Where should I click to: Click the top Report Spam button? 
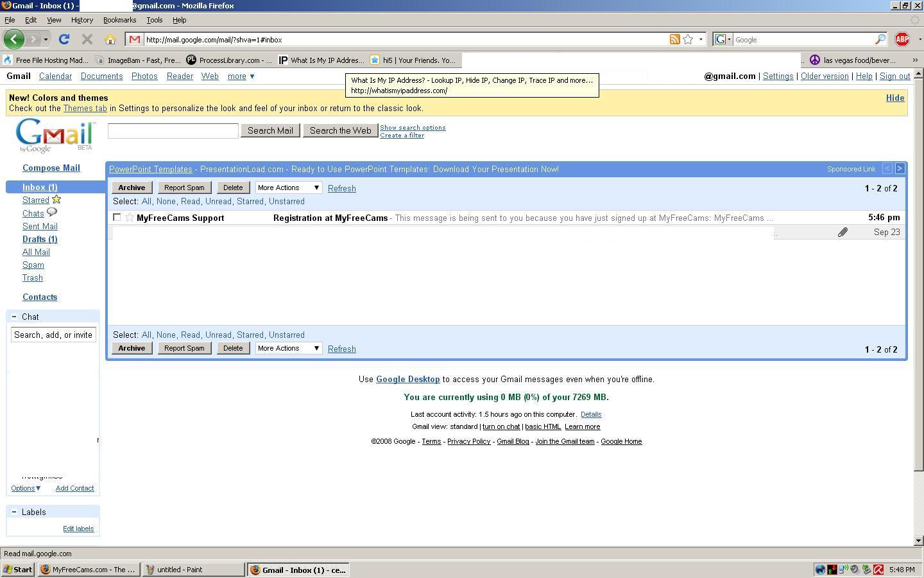[x=184, y=188]
